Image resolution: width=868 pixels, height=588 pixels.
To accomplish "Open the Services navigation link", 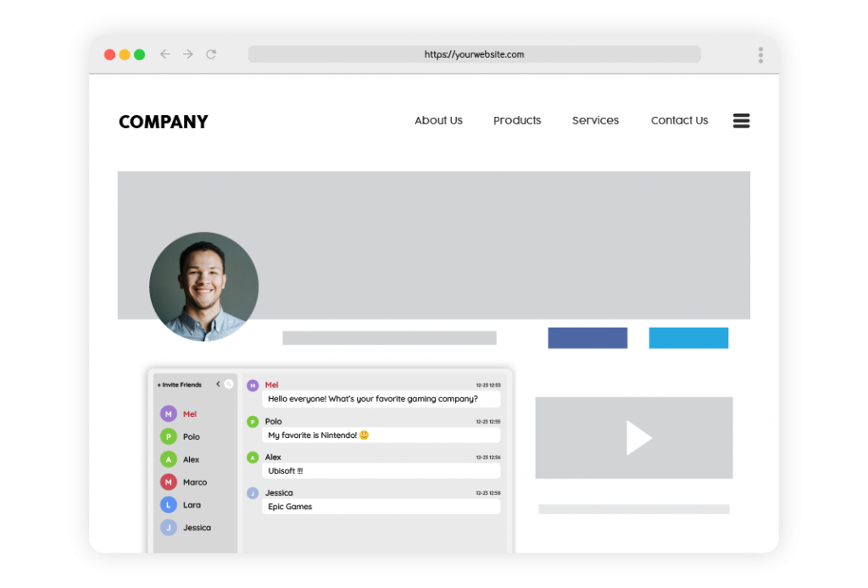I will (x=595, y=120).
